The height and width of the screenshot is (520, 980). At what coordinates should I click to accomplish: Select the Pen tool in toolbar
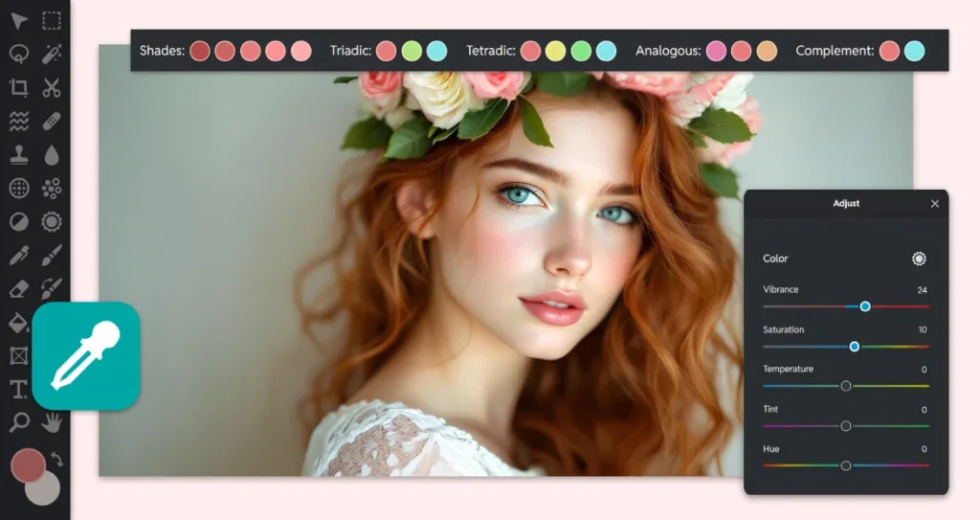[19, 256]
